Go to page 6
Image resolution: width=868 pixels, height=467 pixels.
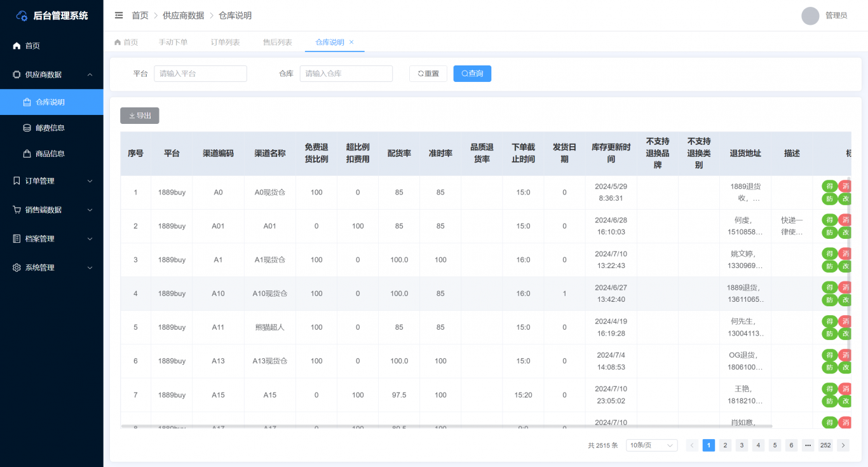coord(791,445)
